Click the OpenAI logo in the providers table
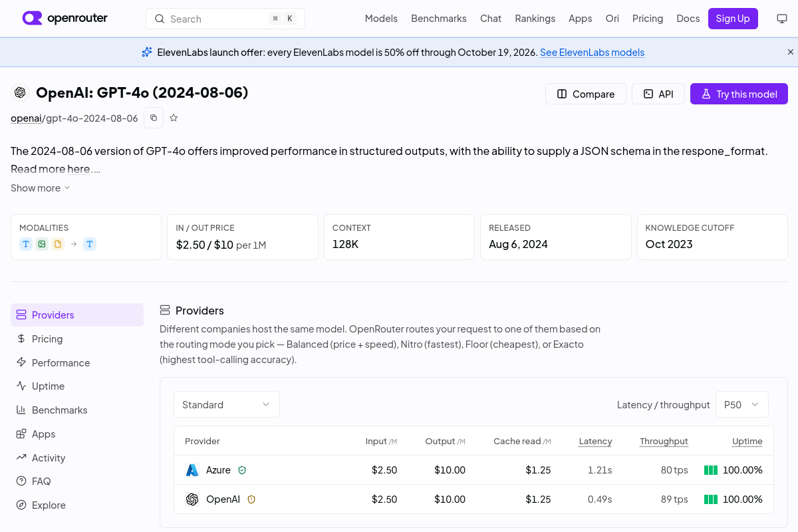The width and height of the screenshot is (798, 532). coord(192,499)
